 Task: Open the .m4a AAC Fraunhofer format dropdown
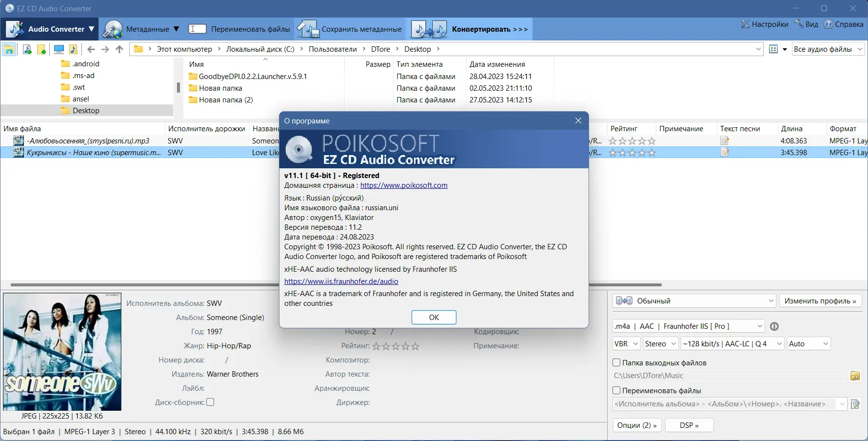(688, 326)
